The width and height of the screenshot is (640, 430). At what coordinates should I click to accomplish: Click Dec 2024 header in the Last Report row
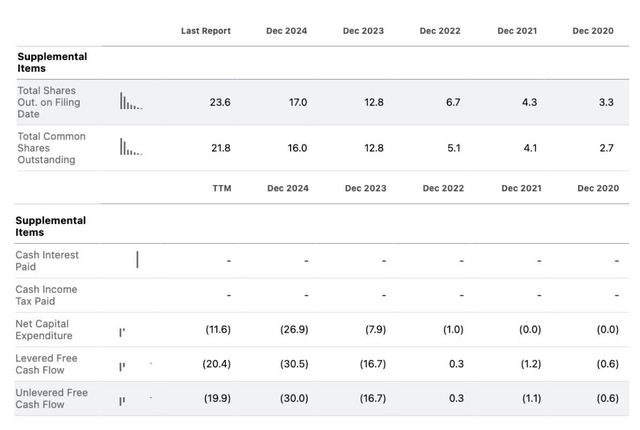click(287, 31)
